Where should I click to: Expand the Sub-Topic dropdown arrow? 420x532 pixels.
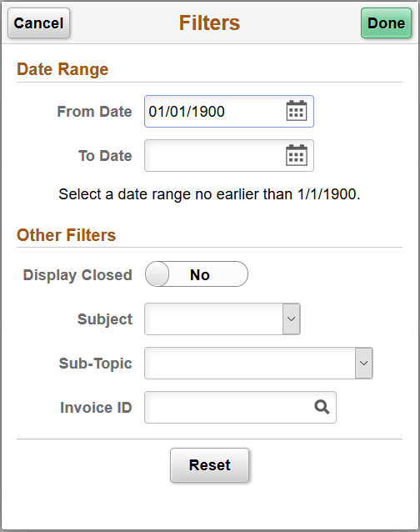(363, 364)
